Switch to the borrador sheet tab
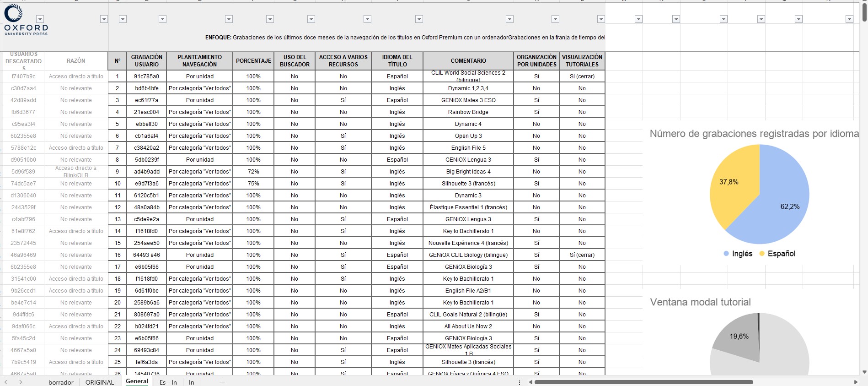 click(61, 382)
